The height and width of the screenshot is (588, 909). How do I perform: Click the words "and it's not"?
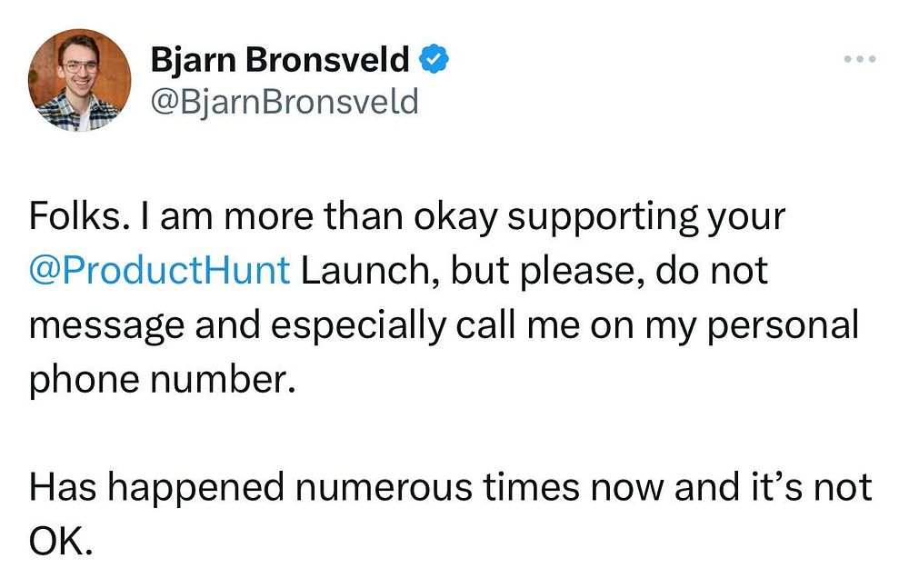774,486
